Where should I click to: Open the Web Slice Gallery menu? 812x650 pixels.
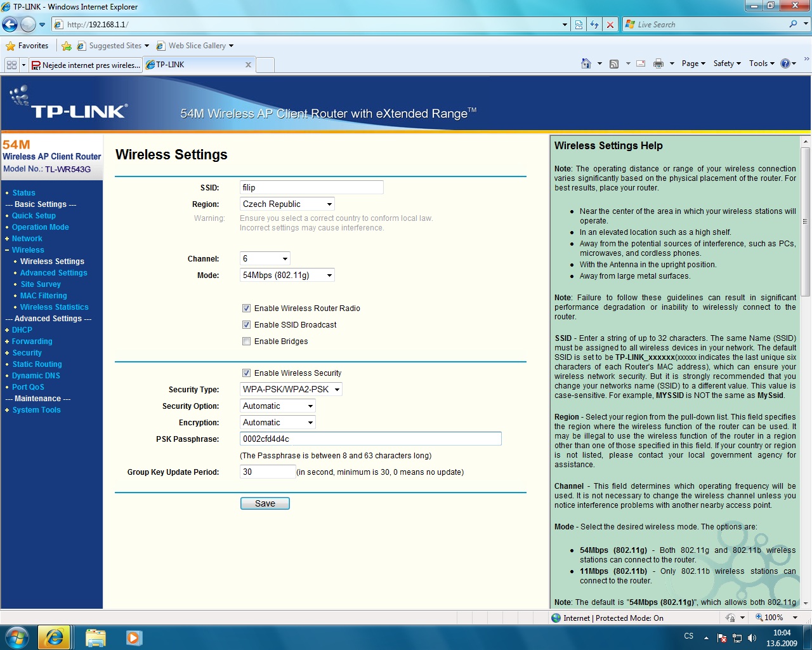pyautogui.click(x=195, y=46)
